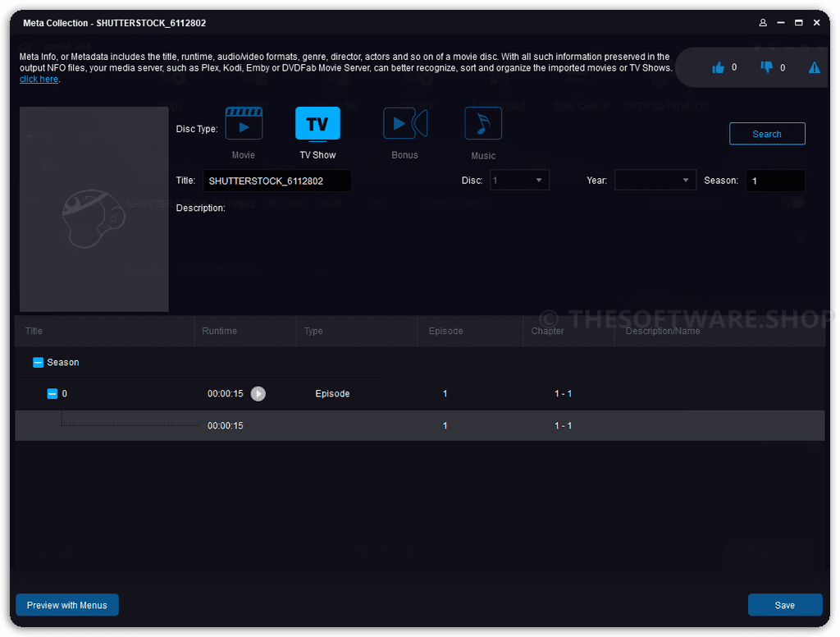Click the Chapter column header
The height and width of the screenshot is (637, 840).
[568, 331]
